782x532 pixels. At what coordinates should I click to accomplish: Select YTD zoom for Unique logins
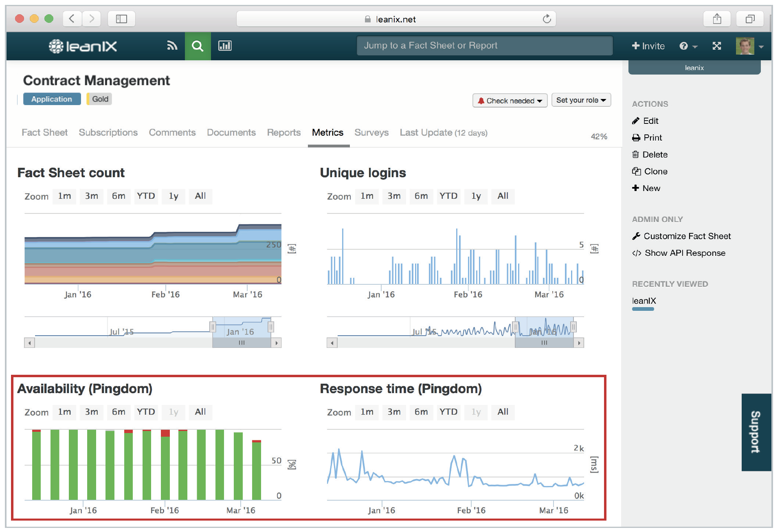coord(448,196)
